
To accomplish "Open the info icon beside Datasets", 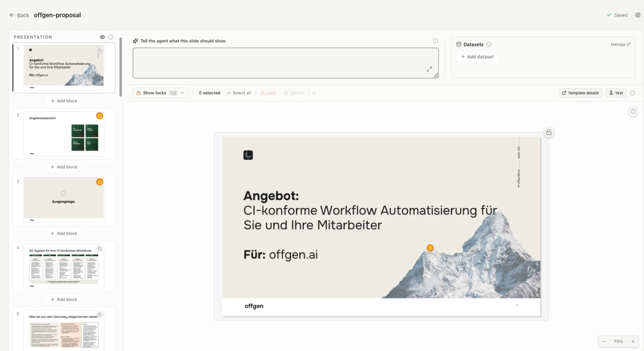I will [x=489, y=45].
